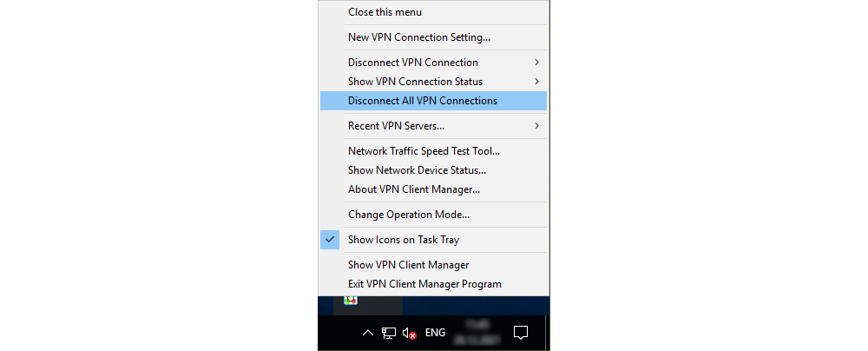Open the notification center icon
The height and width of the screenshot is (351, 868).
pos(521,333)
